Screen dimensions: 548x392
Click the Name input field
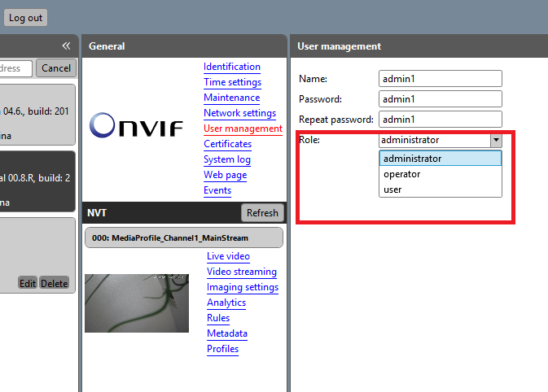pyautogui.click(x=441, y=79)
